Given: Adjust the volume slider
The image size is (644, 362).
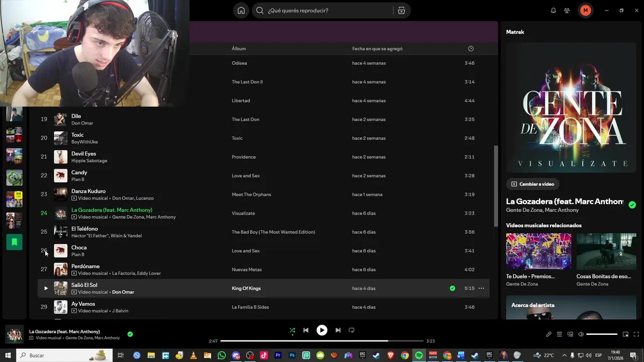Looking at the screenshot, I should (x=602, y=334).
